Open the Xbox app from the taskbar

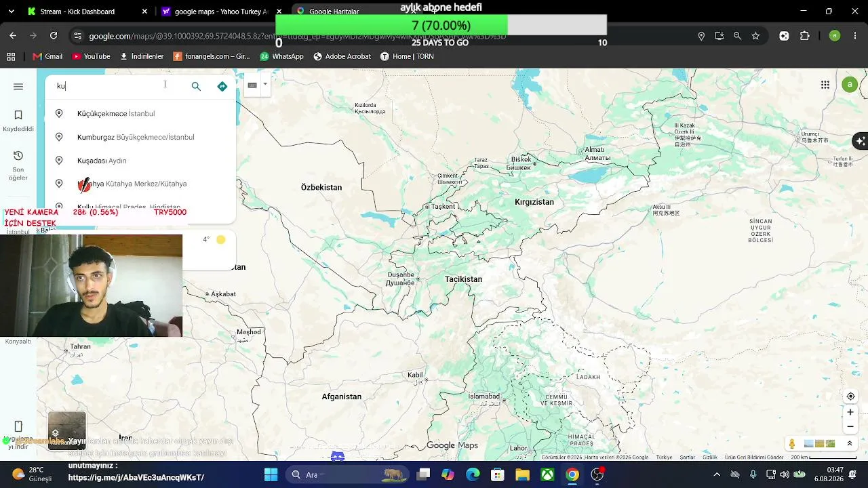pyautogui.click(x=547, y=474)
